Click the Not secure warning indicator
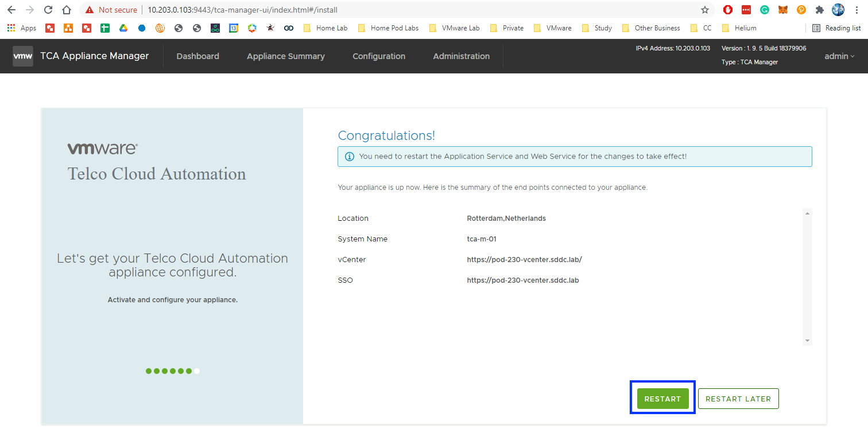 pyautogui.click(x=111, y=10)
